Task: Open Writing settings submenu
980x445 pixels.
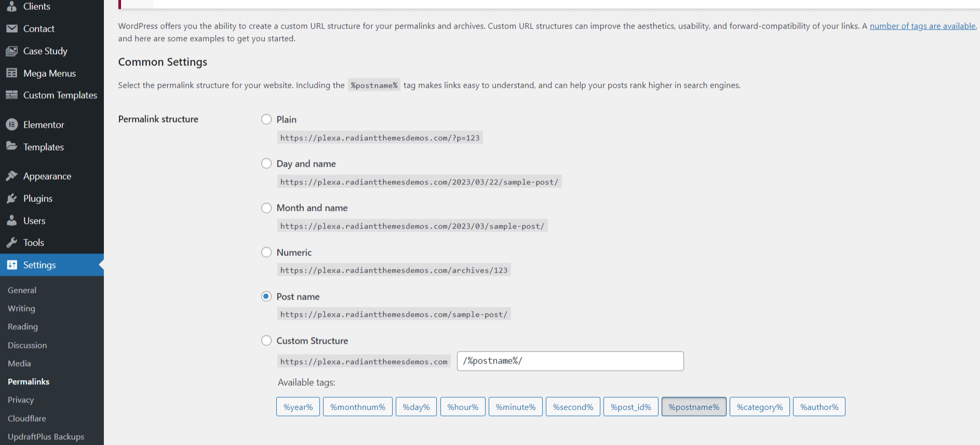Action: [x=21, y=308]
